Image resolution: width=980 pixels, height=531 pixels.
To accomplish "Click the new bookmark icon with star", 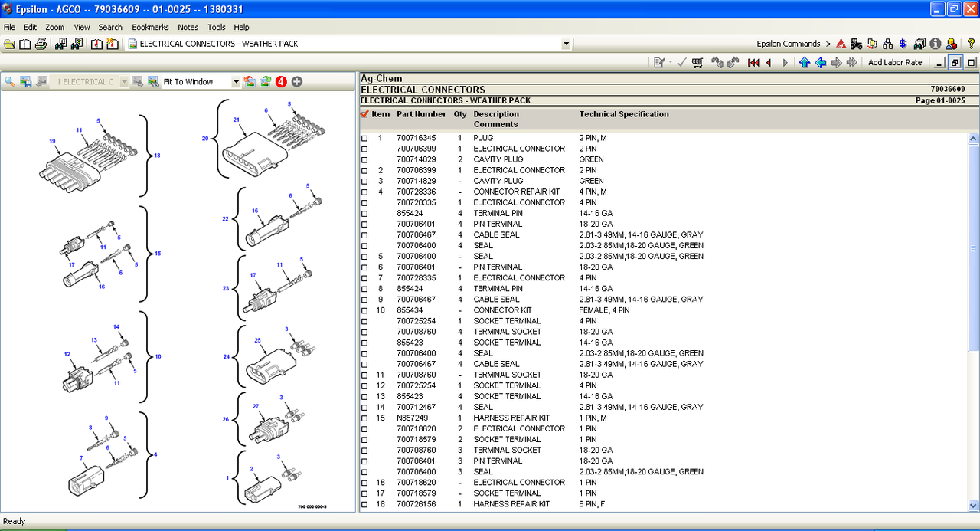I will pyautogui.click(x=113, y=44).
